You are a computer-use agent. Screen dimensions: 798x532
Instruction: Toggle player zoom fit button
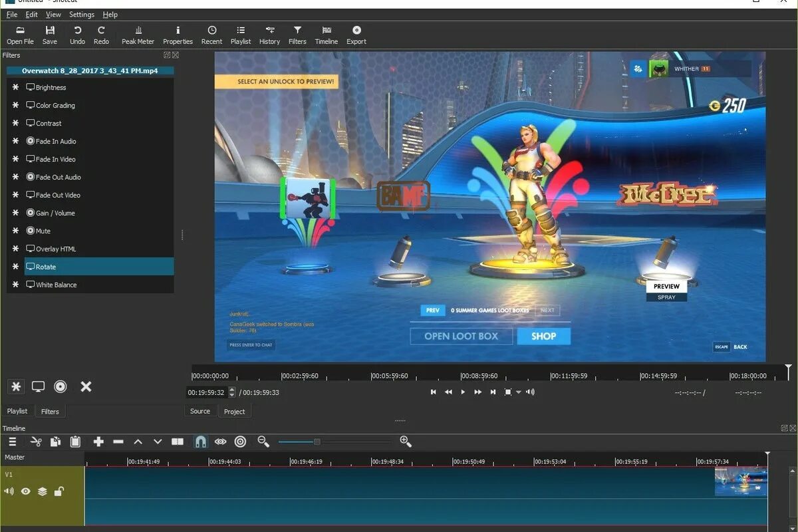click(x=508, y=392)
